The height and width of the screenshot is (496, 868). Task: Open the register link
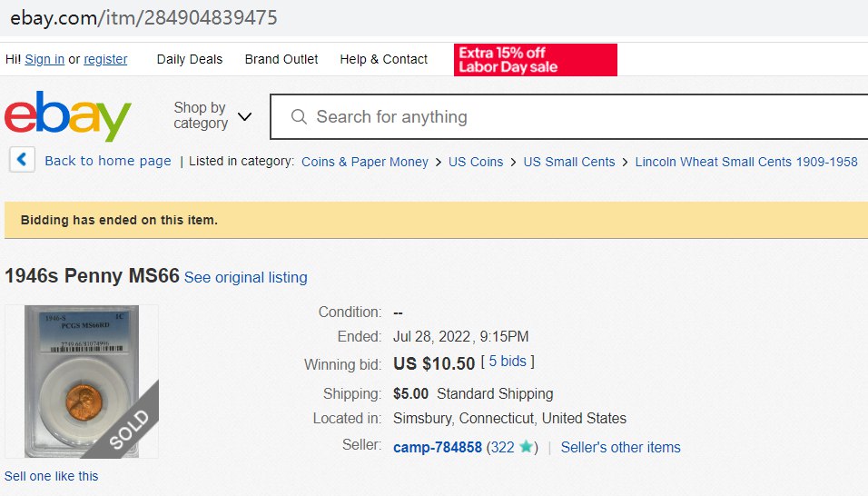[105, 59]
